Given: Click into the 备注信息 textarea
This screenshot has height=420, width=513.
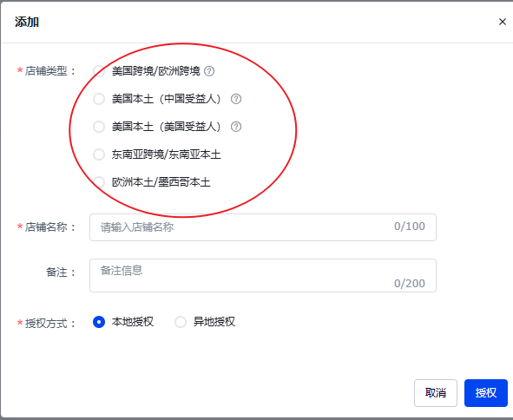Looking at the screenshot, I should click(263, 275).
